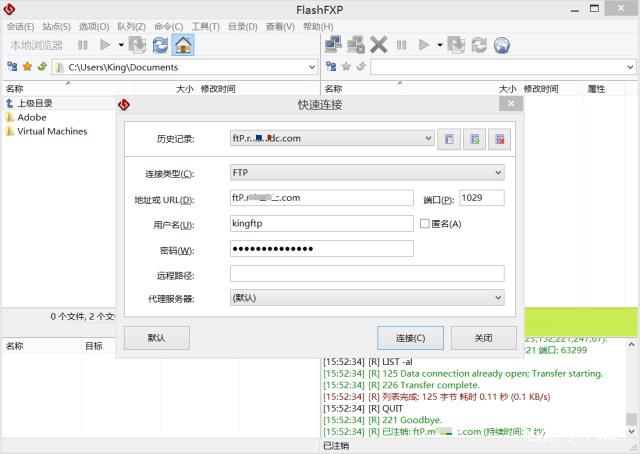Click the first history icon button
The image size is (640, 454).
(449, 139)
